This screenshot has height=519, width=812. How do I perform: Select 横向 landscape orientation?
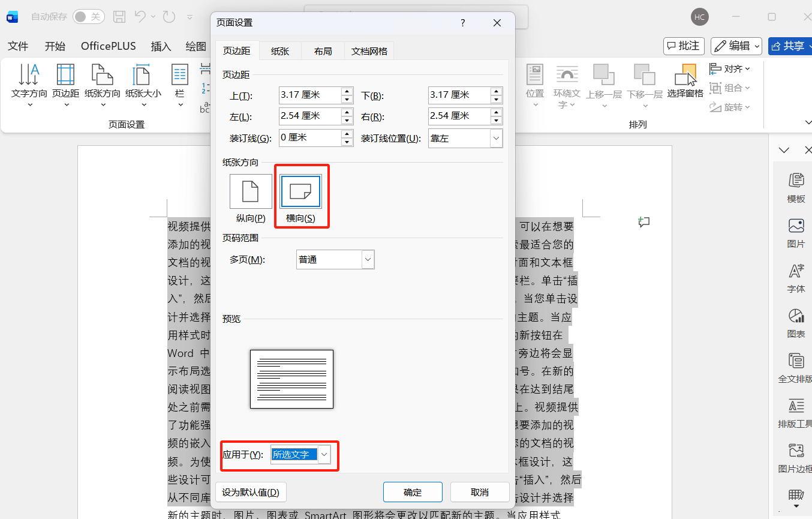tap(302, 191)
